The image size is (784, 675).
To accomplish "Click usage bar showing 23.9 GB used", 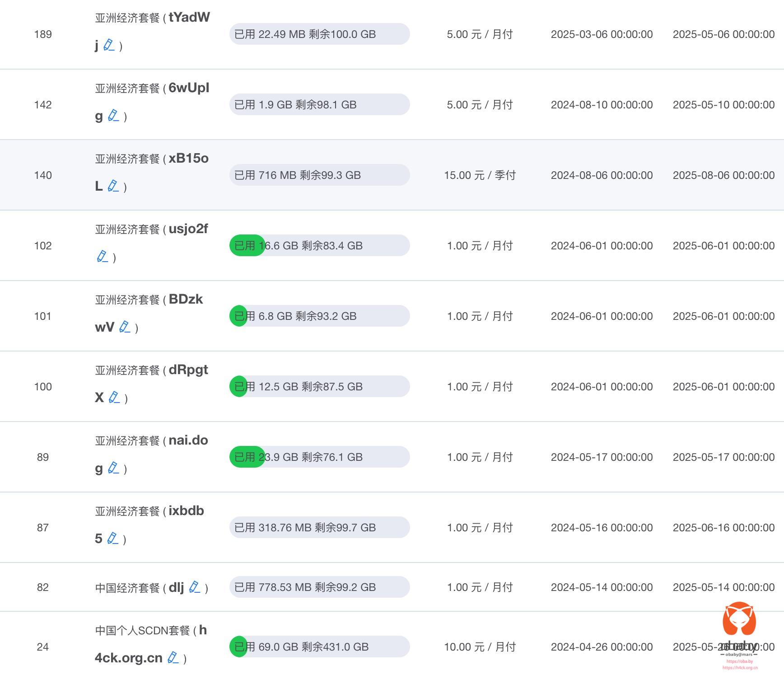I will pyautogui.click(x=319, y=457).
